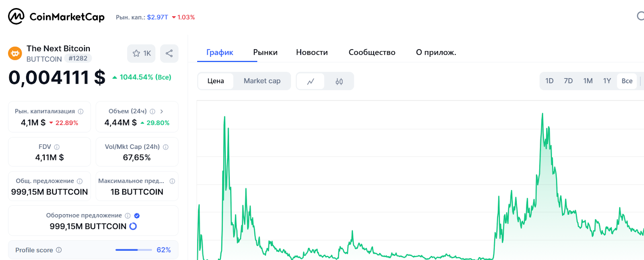Click The Next Bitcoin coin name

pos(58,49)
